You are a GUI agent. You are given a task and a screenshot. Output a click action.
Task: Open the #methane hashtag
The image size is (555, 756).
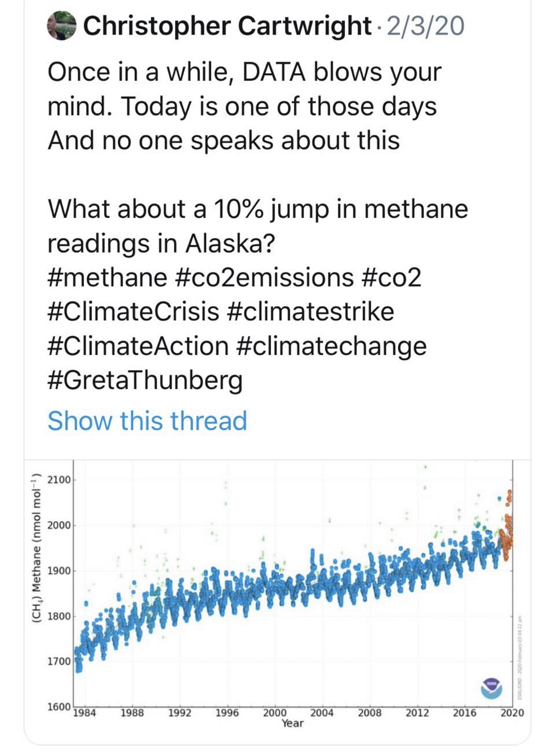point(107,277)
